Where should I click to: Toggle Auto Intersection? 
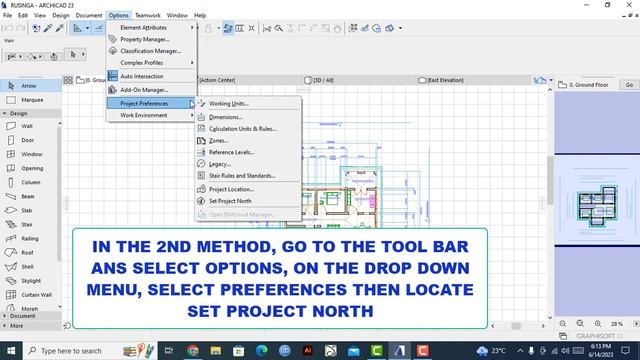click(151, 76)
